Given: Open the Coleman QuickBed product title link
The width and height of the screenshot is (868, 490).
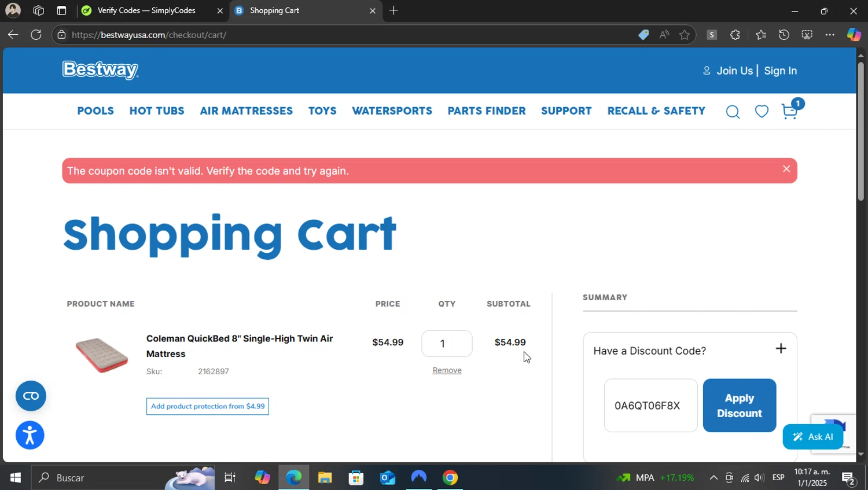Looking at the screenshot, I should 240,346.
